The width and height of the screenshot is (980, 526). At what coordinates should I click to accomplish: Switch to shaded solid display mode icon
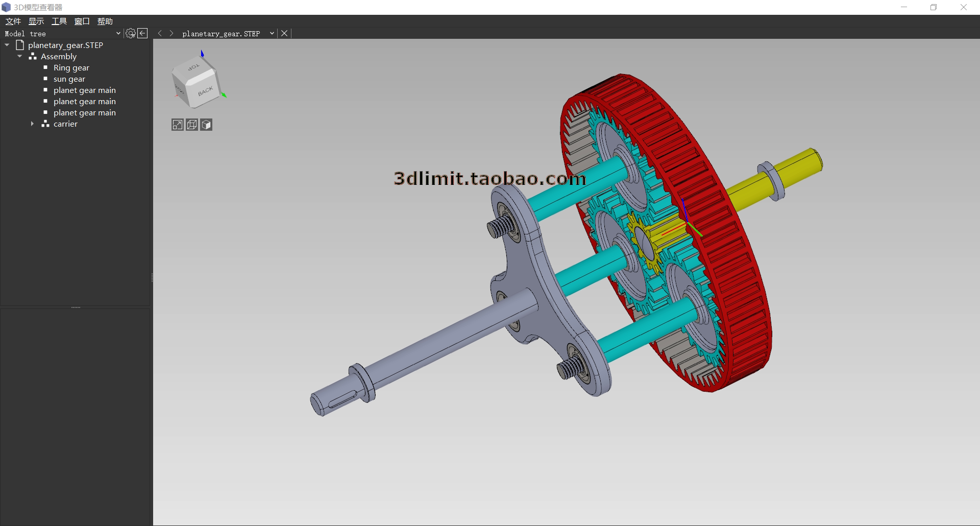[206, 125]
